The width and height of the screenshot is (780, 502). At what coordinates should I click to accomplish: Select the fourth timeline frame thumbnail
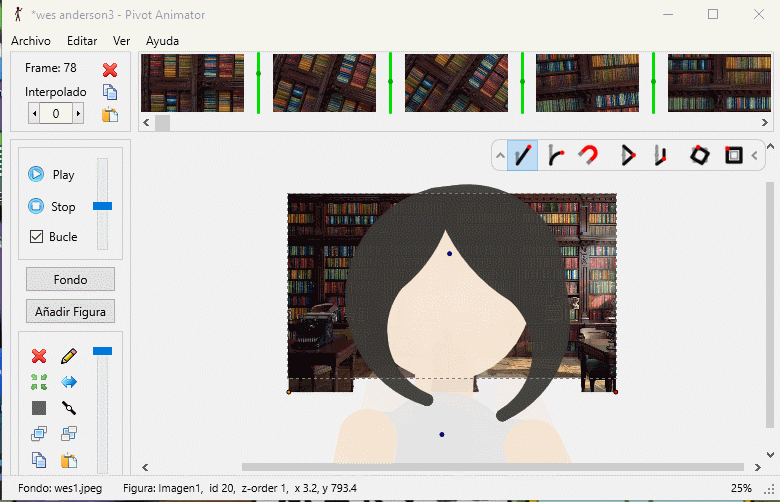pos(587,83)
